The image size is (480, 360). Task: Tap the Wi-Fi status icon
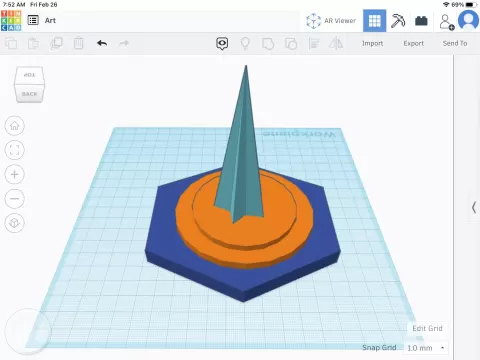coord(446,5)
